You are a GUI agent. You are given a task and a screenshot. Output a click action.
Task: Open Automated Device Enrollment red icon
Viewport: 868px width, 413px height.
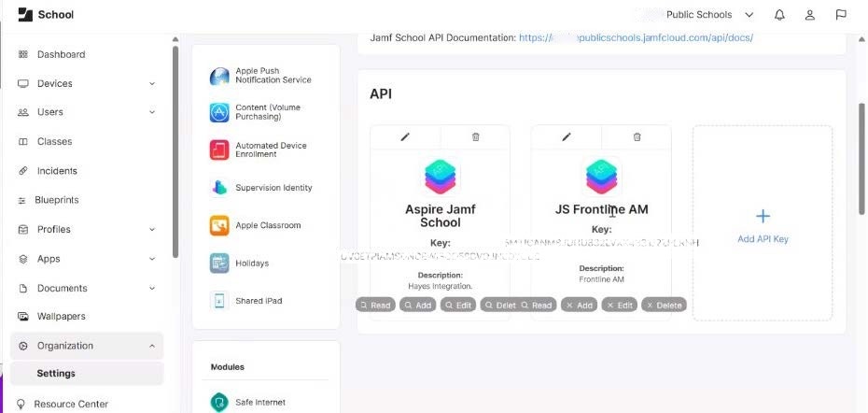coord(219,150)
